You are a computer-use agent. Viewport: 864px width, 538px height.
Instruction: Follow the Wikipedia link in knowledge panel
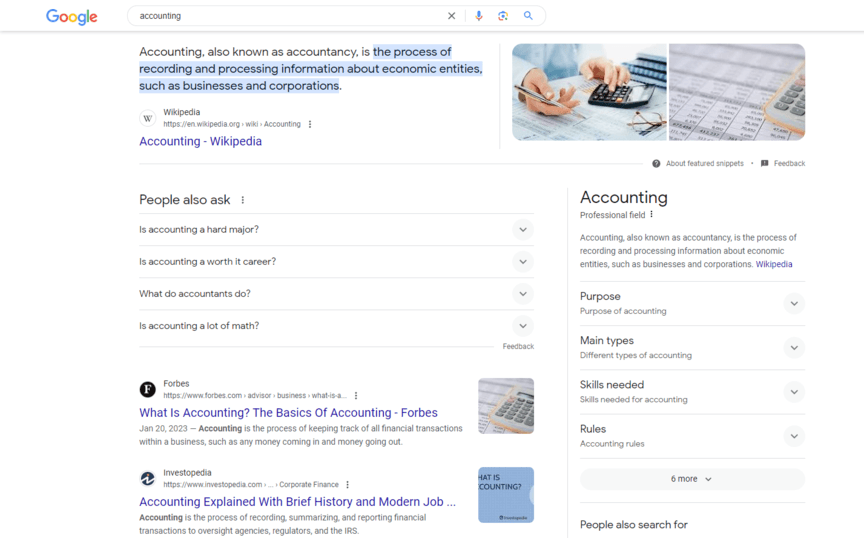click(x=774, y=265)
